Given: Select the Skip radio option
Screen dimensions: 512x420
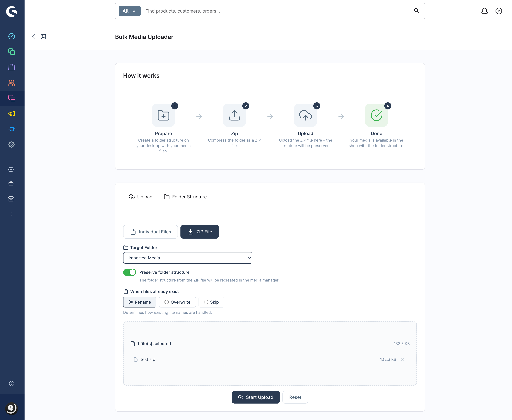Looking at the screenshot, I should (211, 302).
